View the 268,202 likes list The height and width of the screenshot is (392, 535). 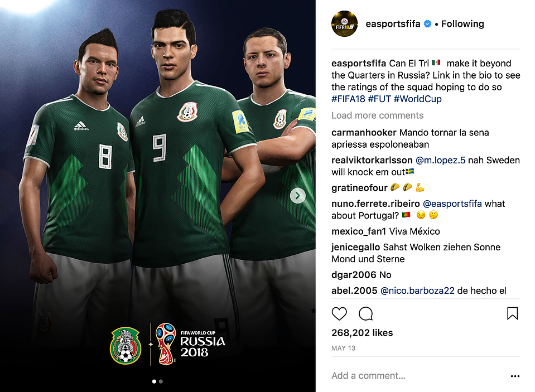pyautogui.click(x=362, y=333)
